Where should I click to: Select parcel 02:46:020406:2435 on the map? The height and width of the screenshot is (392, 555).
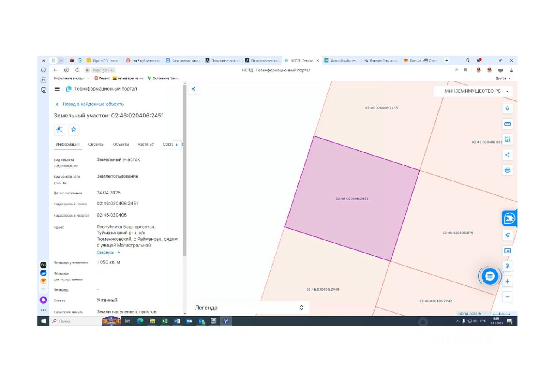pyautogui.click(x=381, y=107)
